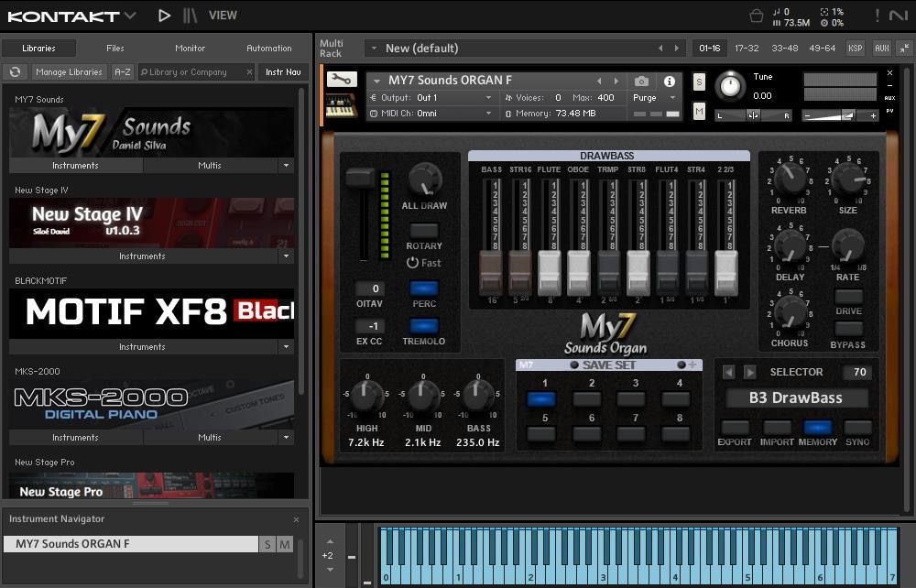Toggle the BYPASS switch
916x588 pixels.
click(849, 330)
